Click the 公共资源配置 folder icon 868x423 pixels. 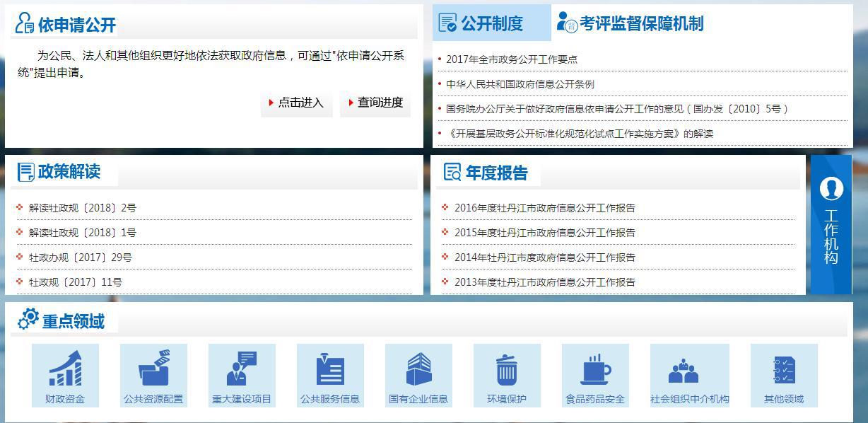[x=153, y=369]
